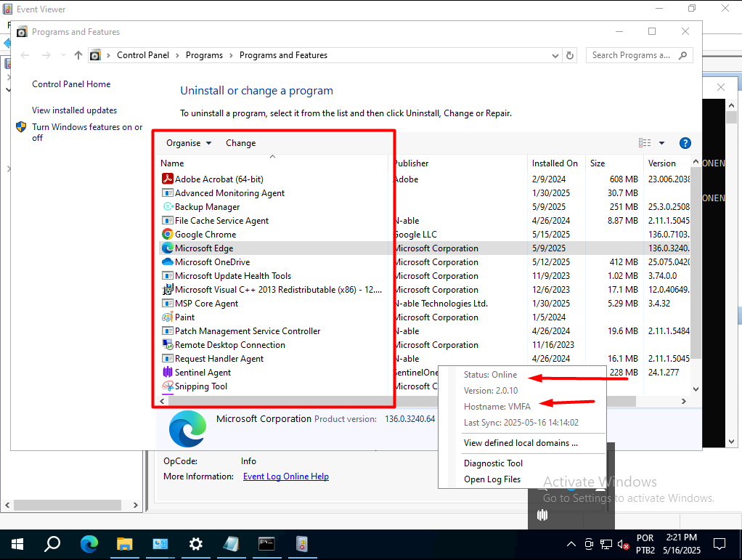The height and width of the screenshot is (560, 742).
Task: Open the Event Log Online Help link
Action: point(286,476)
